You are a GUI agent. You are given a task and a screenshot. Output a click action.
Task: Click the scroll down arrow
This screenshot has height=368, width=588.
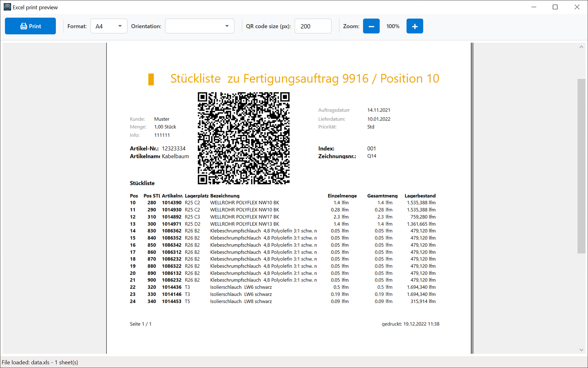click(x=581, y=350)
